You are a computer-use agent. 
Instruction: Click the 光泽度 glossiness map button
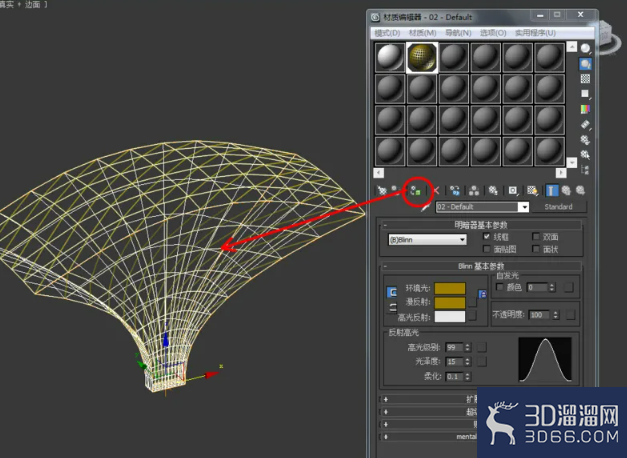[x=482, y=362]
